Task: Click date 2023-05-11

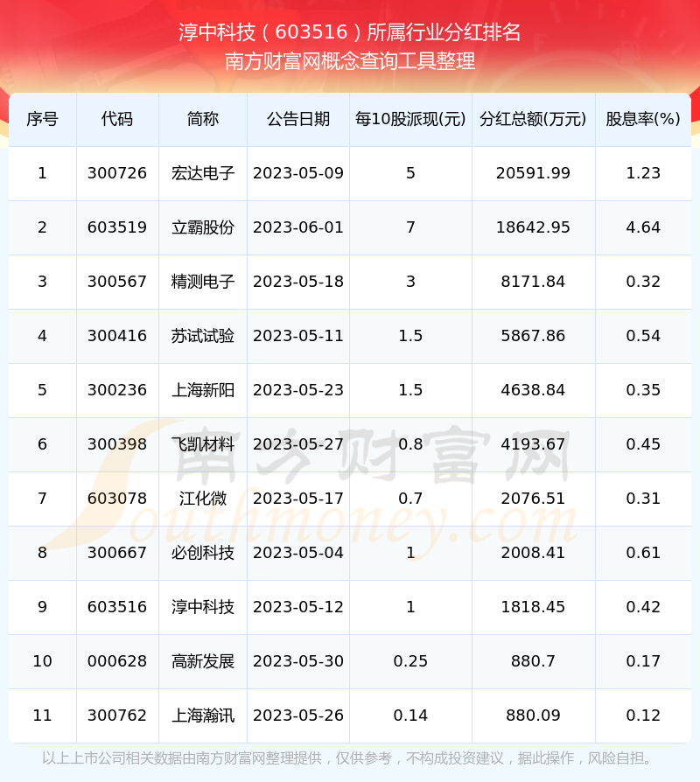Action: point(298,336)
